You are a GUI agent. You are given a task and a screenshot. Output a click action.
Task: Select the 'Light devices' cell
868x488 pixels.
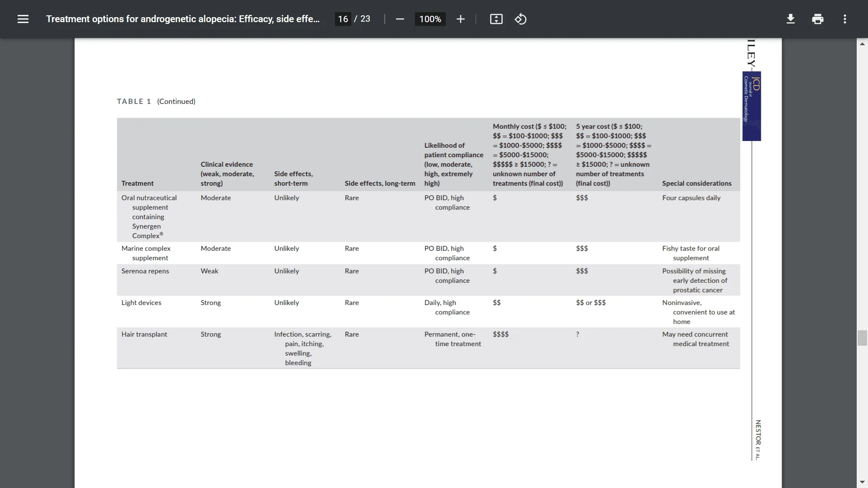[x=141, y=302]
